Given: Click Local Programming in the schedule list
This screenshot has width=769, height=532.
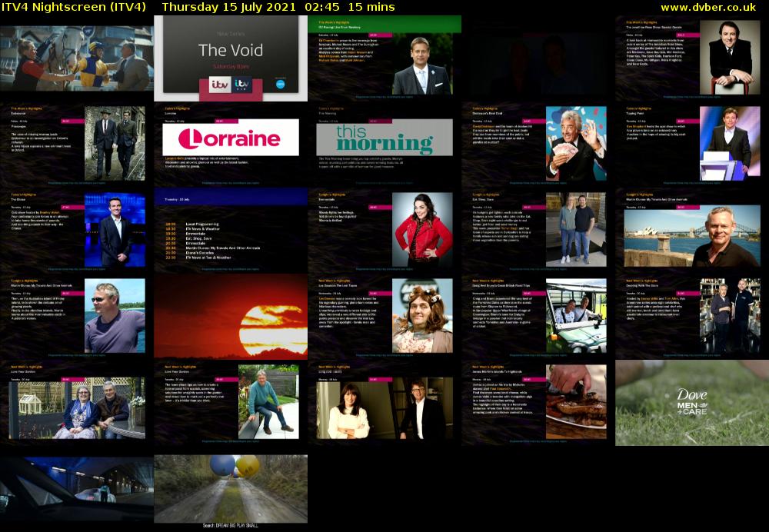Looking at the screenshot, I should tap(202, 224).
